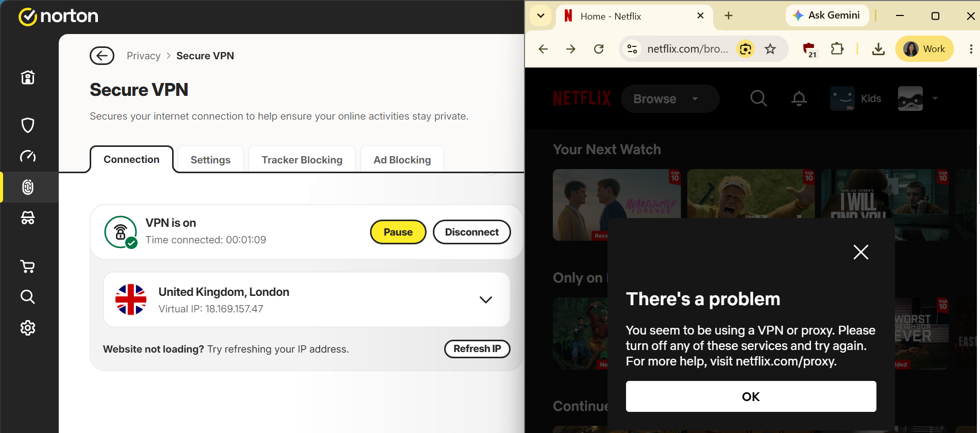Click the United Kingdom flag icon
The height and width of the screenshot is (433, 980).
tap(131, 299)
